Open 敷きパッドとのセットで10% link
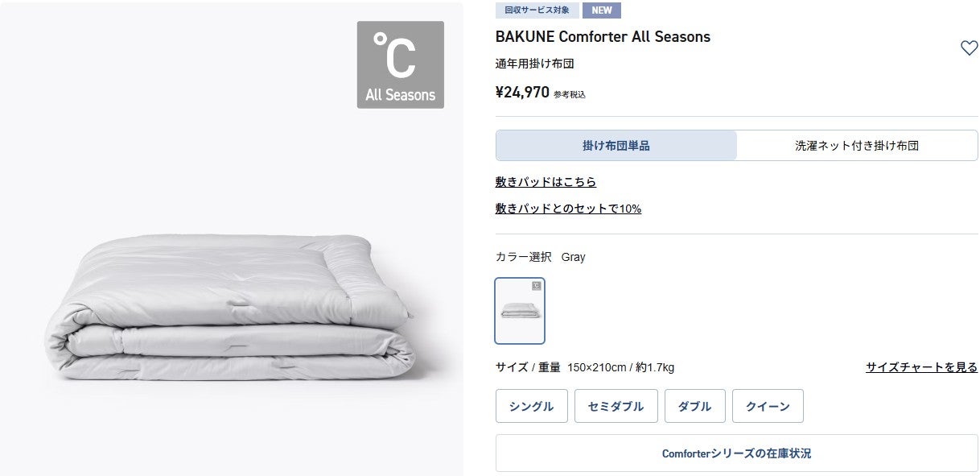This screenshot has width=980, height=476. click(x=568, y=209)
